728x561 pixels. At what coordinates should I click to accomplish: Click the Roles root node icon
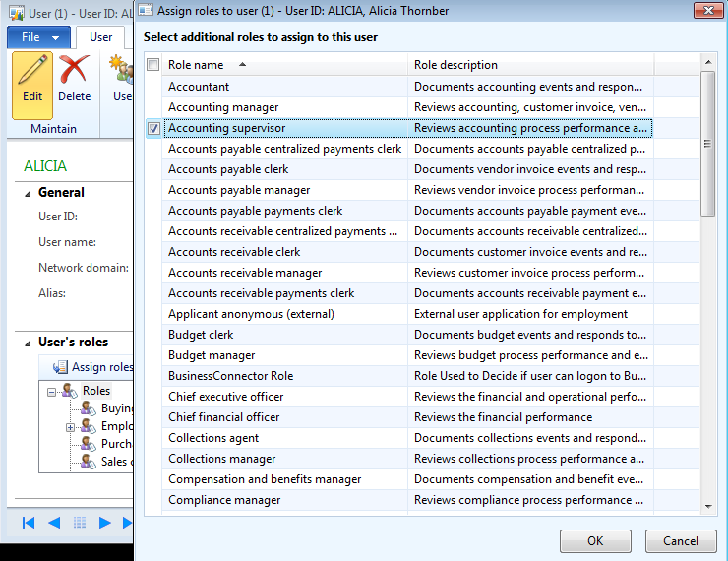[70, 391]
